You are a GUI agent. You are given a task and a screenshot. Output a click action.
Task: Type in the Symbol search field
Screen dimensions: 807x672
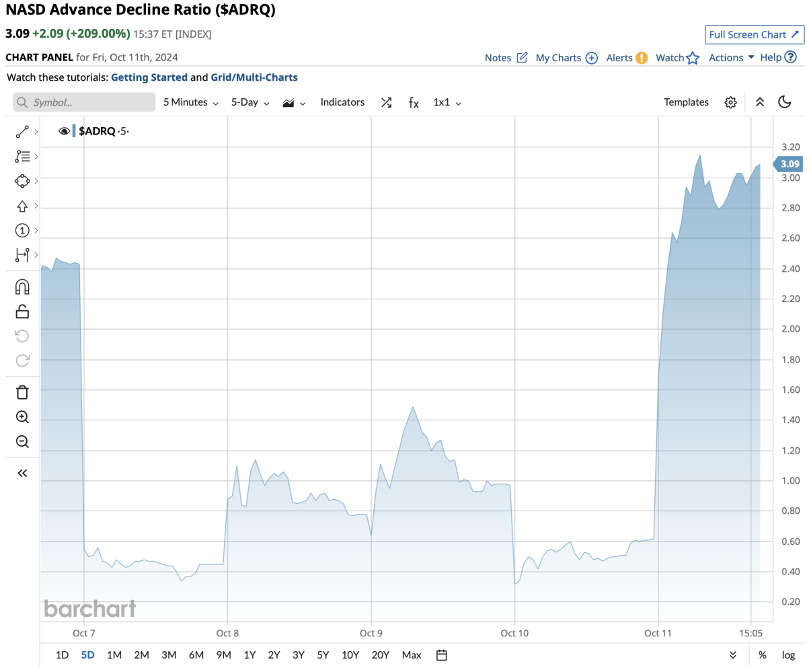[x=91, y=102]
